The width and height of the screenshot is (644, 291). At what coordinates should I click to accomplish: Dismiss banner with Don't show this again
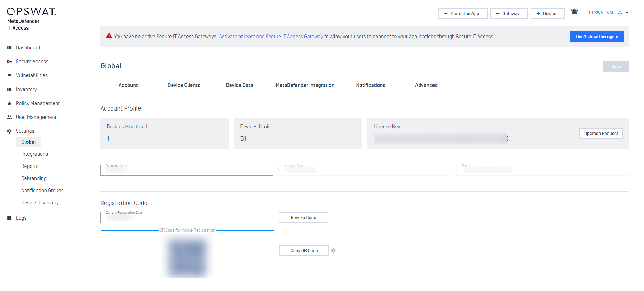597,37
